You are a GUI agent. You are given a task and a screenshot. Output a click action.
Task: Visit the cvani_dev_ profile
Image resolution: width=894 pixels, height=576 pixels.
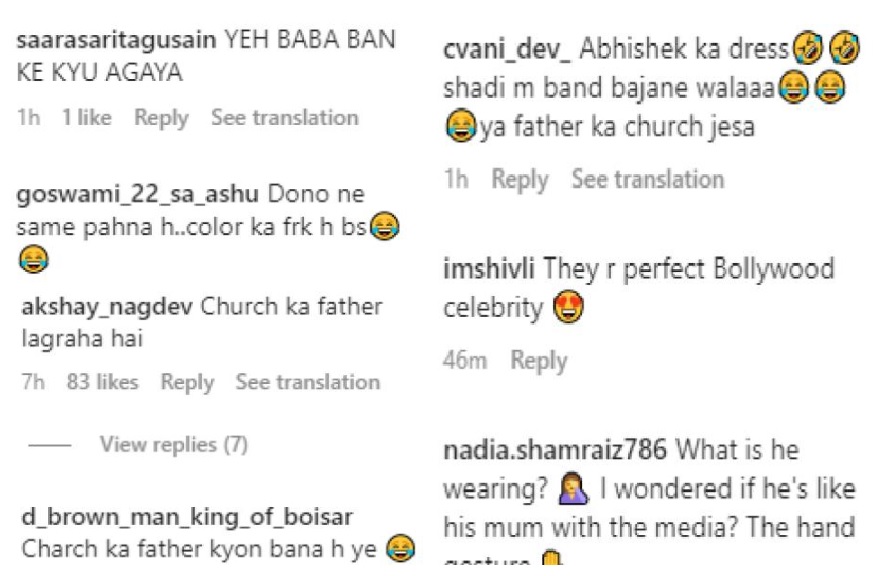tap(506, 49)
